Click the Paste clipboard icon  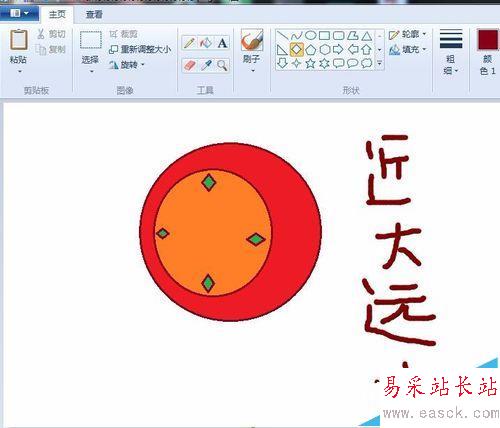coord(19,40)
